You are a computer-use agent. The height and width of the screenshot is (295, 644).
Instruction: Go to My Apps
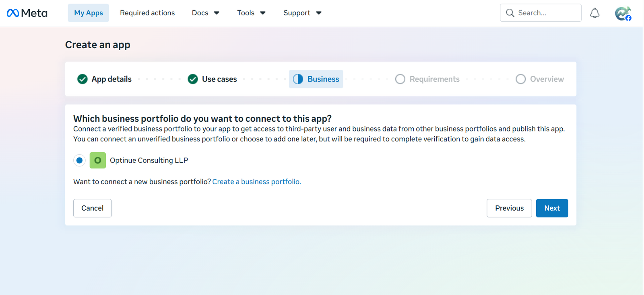pos(89,13)
